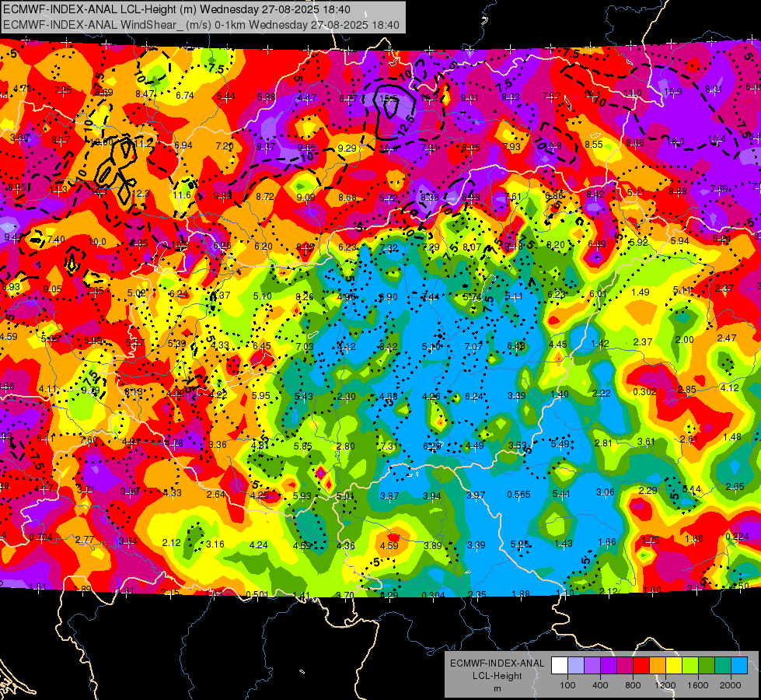The height and width of the screenshot is (700, 761).
Task: Click the map value '2.64'
Action: 216,495
